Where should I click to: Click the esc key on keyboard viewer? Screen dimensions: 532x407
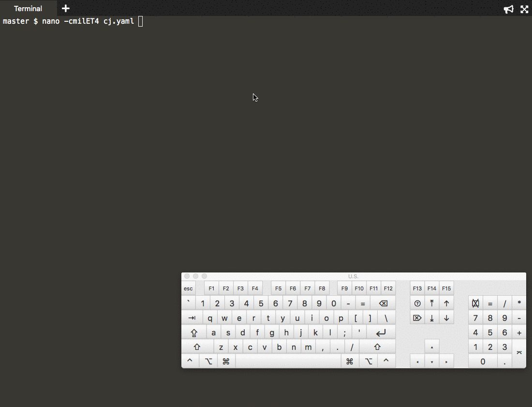point(188,288)
